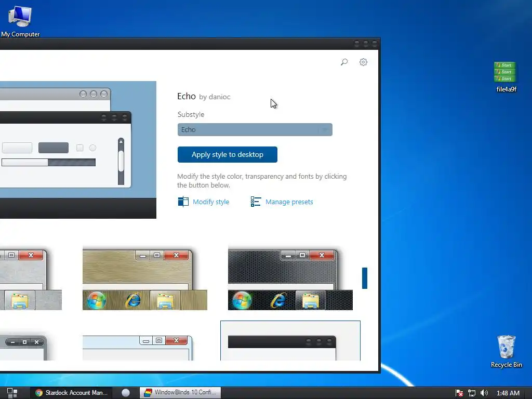Image resolution: width=532 pixels, height=399 pixels.
Task: Click the Echo style name text
Action: pos(187,96)
